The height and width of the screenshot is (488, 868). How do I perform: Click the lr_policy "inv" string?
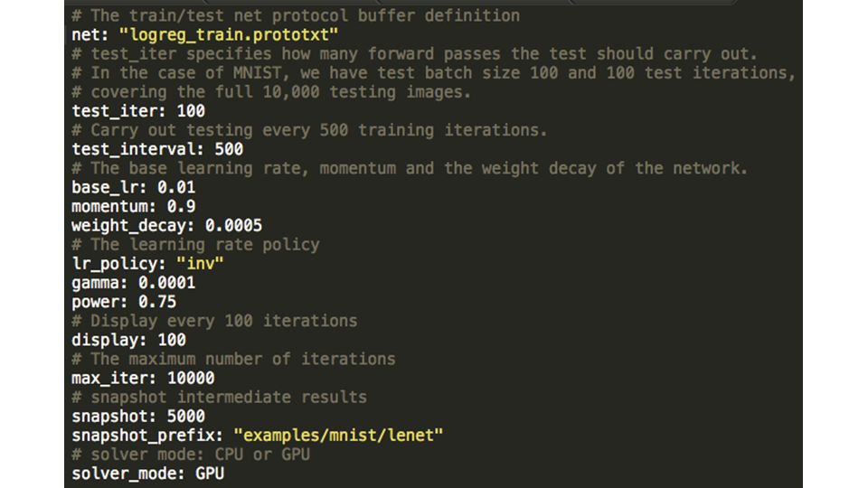(200, 264)
